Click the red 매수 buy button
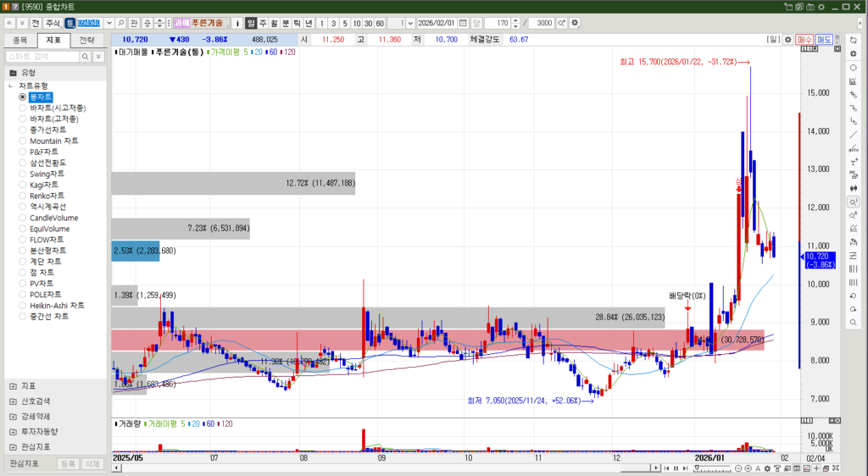Image resolution: width=868 pixels, height=476 pixels. (804, 40)
